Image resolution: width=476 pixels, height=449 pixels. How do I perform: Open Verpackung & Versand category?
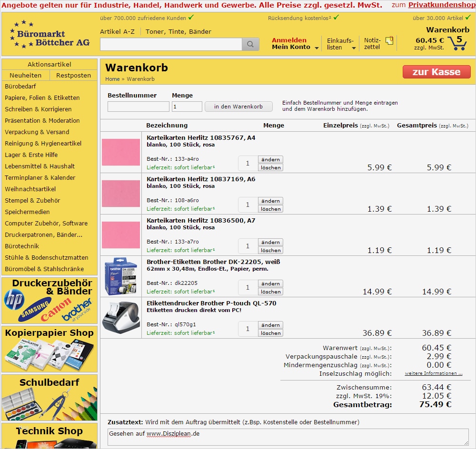point(37,132)
